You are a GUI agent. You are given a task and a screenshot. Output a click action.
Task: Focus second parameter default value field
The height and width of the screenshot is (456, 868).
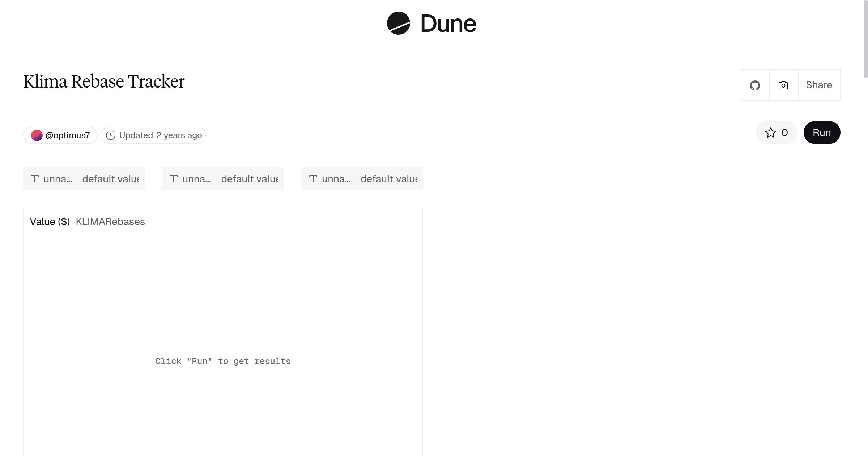[249, 179]
